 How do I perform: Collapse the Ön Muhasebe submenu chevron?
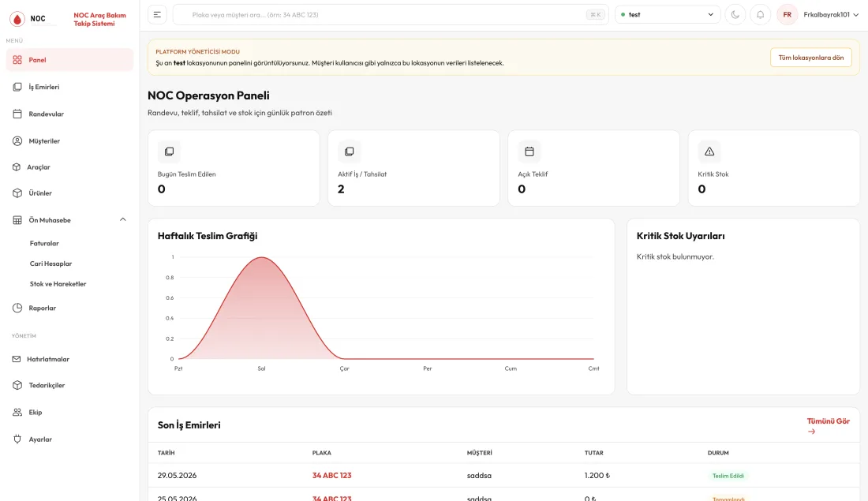coord(123,220)
